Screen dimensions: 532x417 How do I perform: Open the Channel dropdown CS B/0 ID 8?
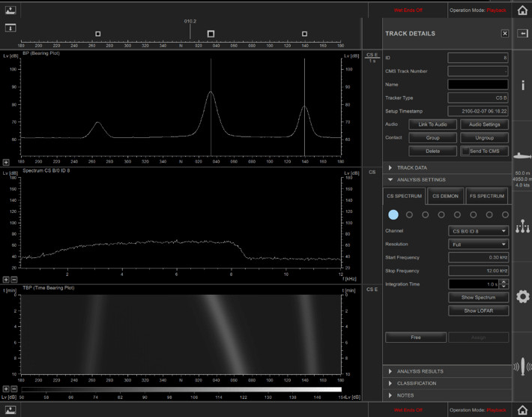[x=478, y=231]
